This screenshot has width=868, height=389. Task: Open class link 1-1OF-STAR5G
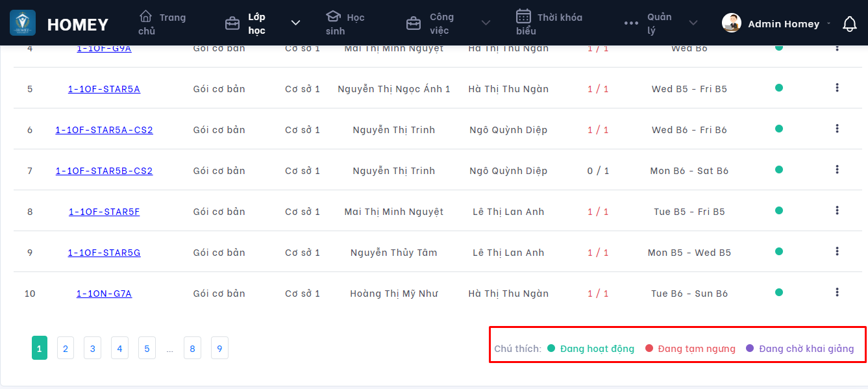tap(104, 253)
